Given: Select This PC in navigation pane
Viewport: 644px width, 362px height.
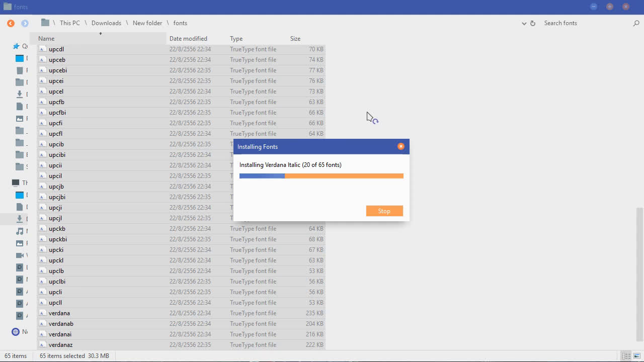Looking at the screenshot, I should click(16, 183).
